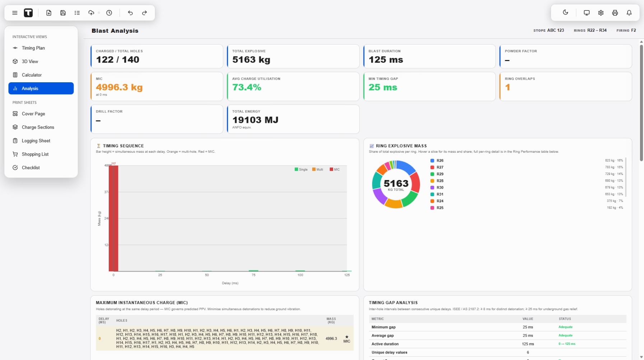Click the T application logo
This screenshot has height=360, width=644.
[x=28, y=13]
